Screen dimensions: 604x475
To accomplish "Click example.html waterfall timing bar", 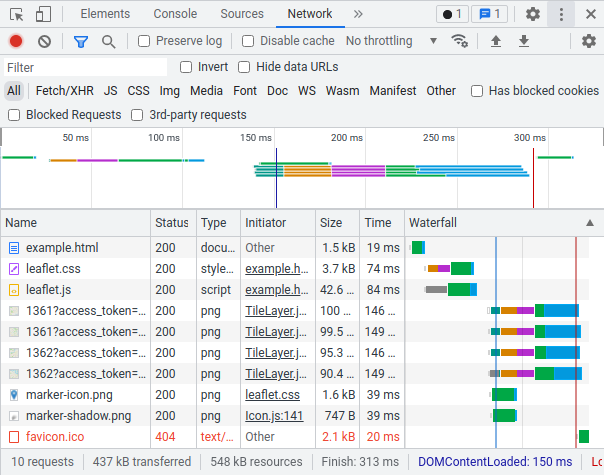I will coord(418,248).
